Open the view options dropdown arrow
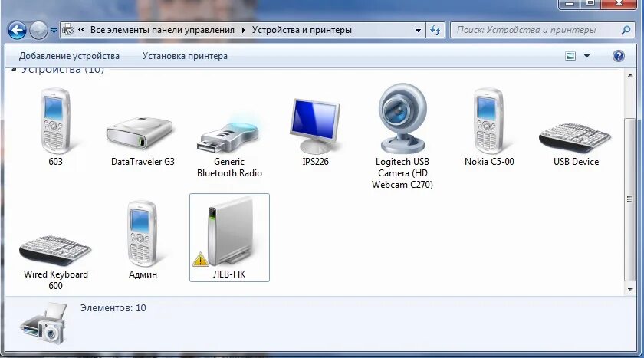 click(x=587, y=56)
